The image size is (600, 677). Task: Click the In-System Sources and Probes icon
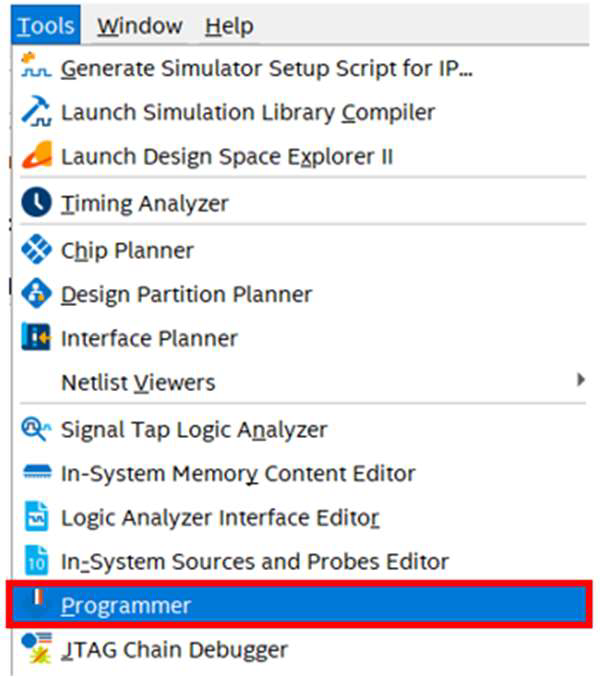click(35, 561)
